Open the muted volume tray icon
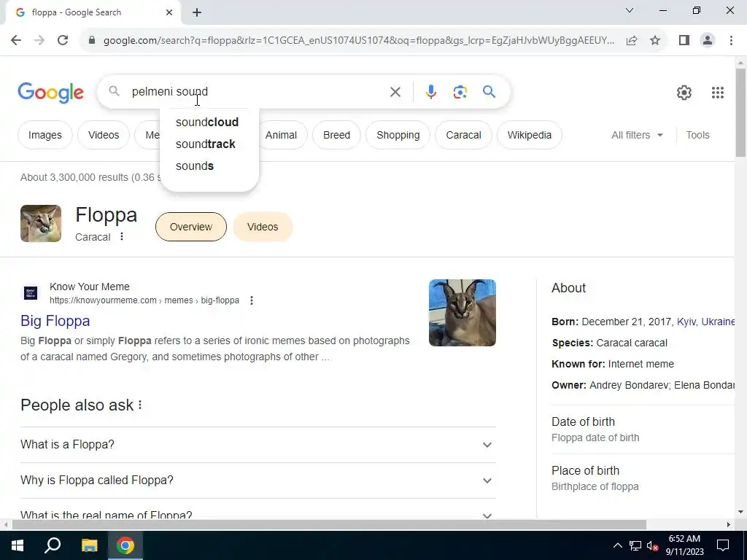The image size is (747, 560). point(653,545)
